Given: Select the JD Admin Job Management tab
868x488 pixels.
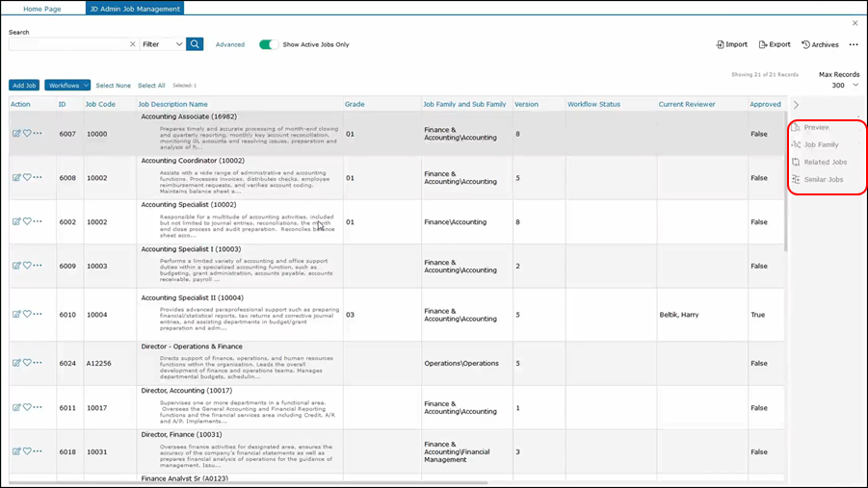Looking at the screenshot, I should (135, 9).
